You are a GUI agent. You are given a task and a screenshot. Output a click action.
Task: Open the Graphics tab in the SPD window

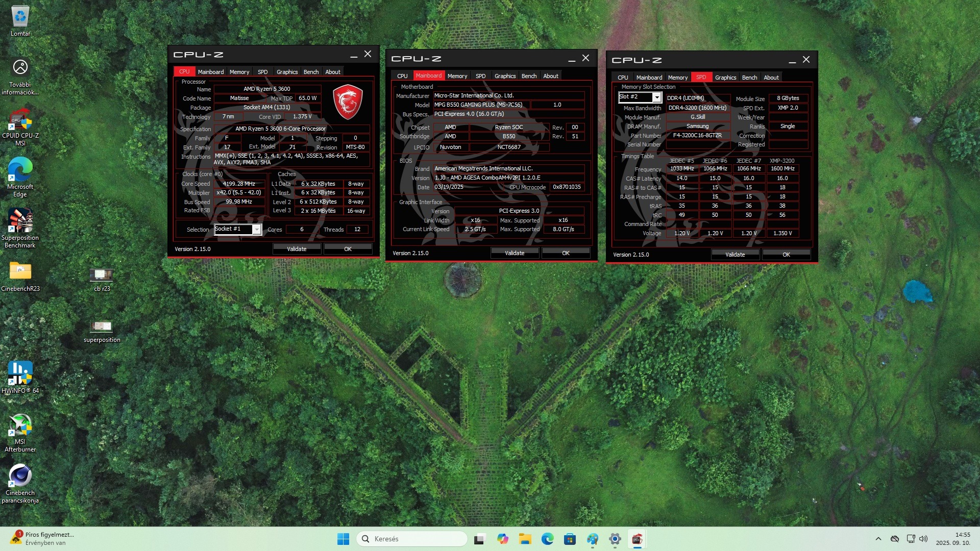coord(725,78)
